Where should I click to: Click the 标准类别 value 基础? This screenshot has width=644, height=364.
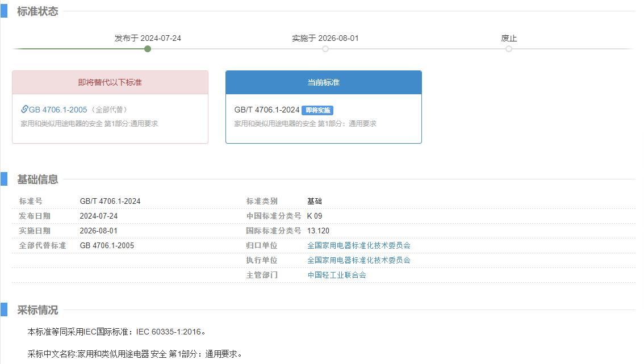tap(315, 202)
